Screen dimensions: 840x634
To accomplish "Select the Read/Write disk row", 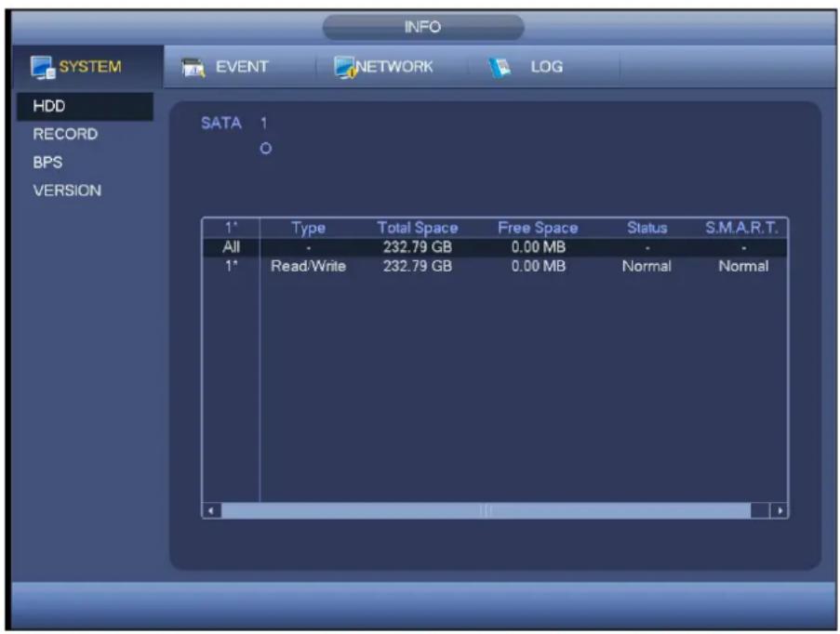I will click(x=495, y=266).
